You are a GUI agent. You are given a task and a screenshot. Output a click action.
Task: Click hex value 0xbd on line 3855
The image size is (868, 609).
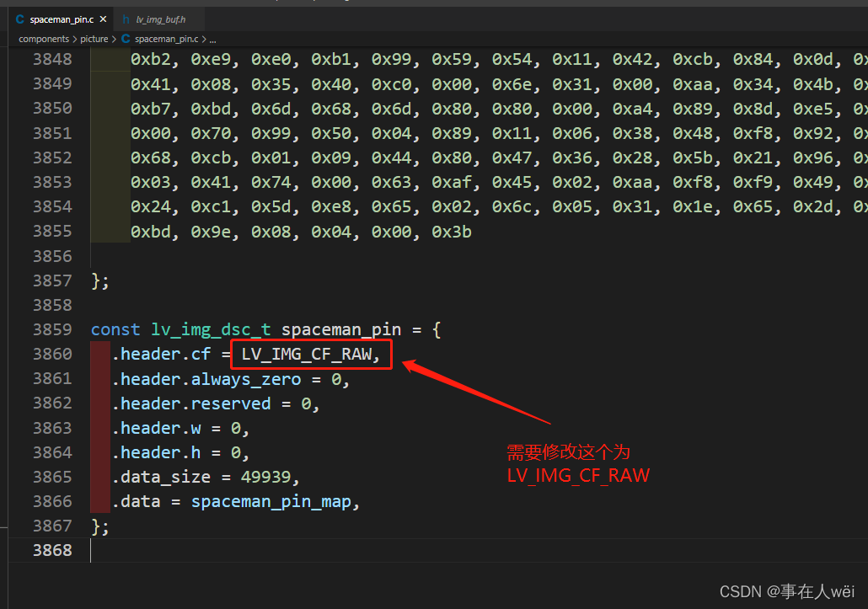click(x=151, y=232)
